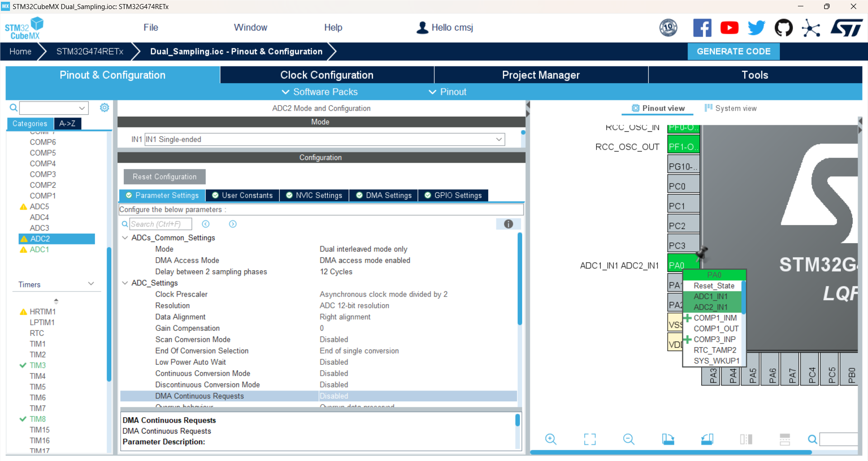Click the parameter Search (Ctrl+F) field
Screen dimensions: 868x461
pyautogui.click(x=160, y=224)
